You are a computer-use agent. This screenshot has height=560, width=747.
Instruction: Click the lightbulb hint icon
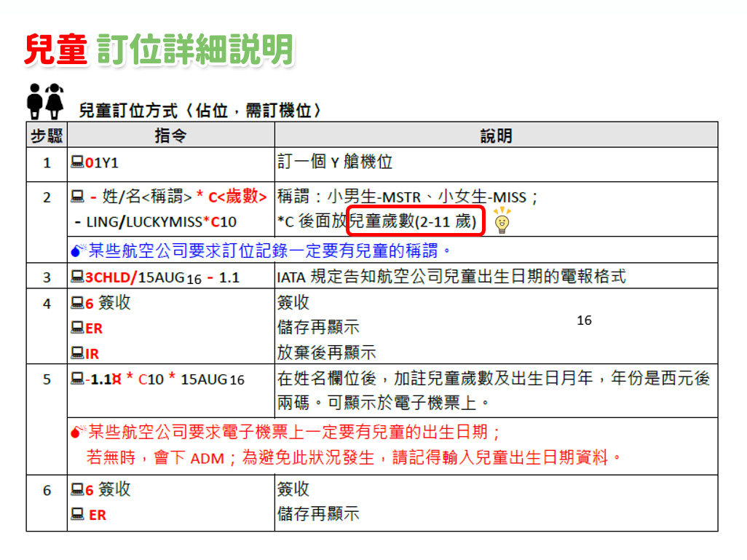point(502,221)
